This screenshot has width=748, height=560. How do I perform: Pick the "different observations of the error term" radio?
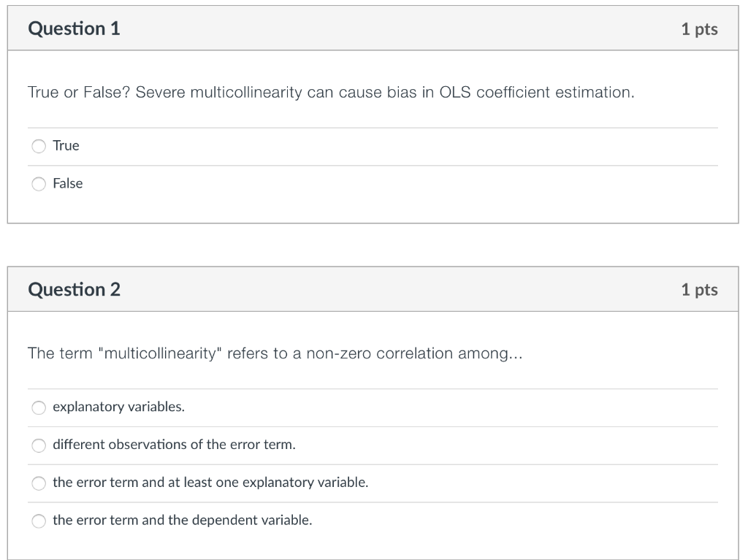point(39,445)
